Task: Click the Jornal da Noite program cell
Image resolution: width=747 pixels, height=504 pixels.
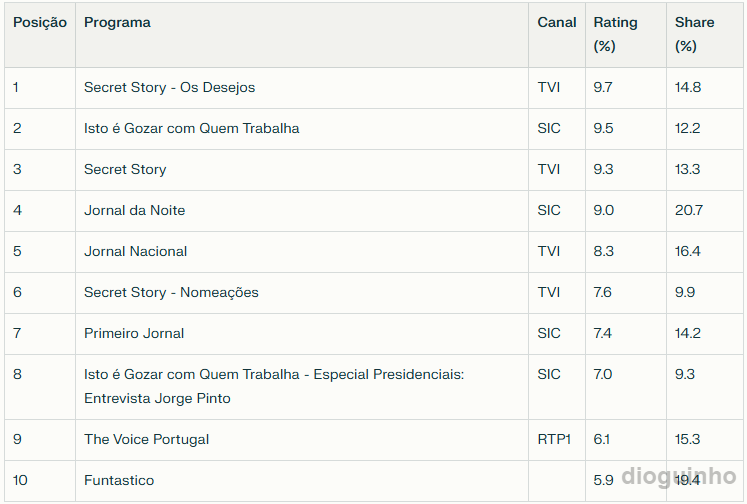Action: tap(134, 210)
